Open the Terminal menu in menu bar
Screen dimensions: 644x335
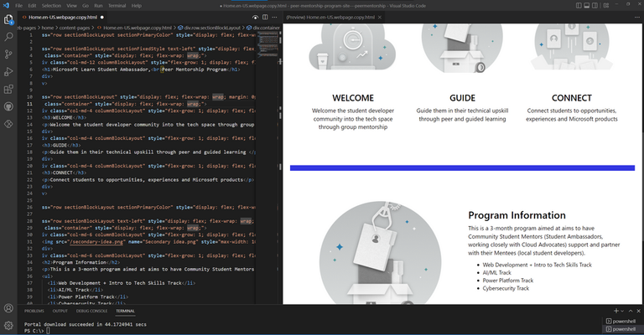coord(117,6)
